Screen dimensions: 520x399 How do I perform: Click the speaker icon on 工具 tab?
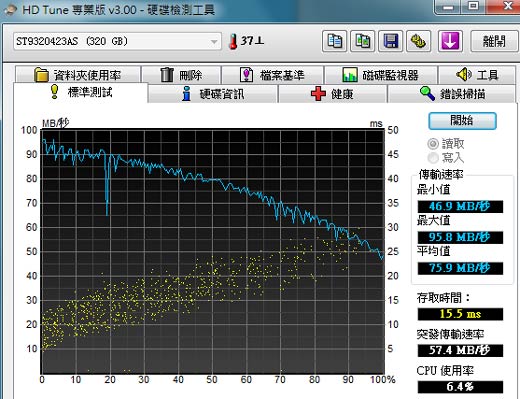pyautogui.click(x=463, y=74)
